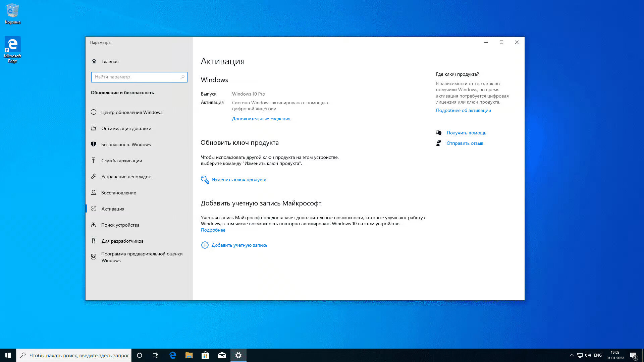Click Дополнительные сведения link
This screenshot has height=362, width=644.
(x=261, y=119)
